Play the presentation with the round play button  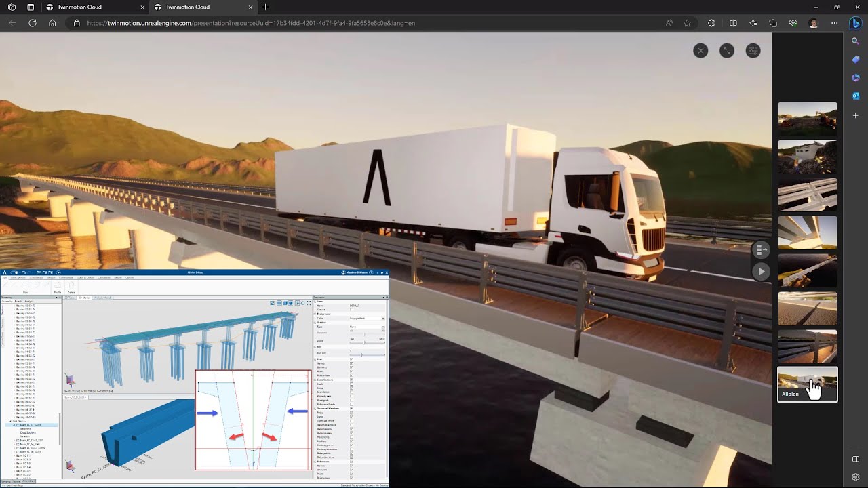coord(761,271)
